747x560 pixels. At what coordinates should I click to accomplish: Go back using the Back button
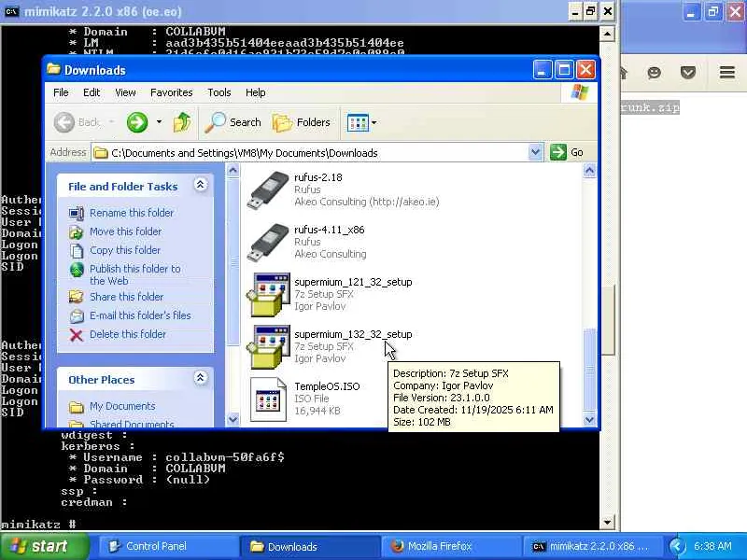point(77,122)
